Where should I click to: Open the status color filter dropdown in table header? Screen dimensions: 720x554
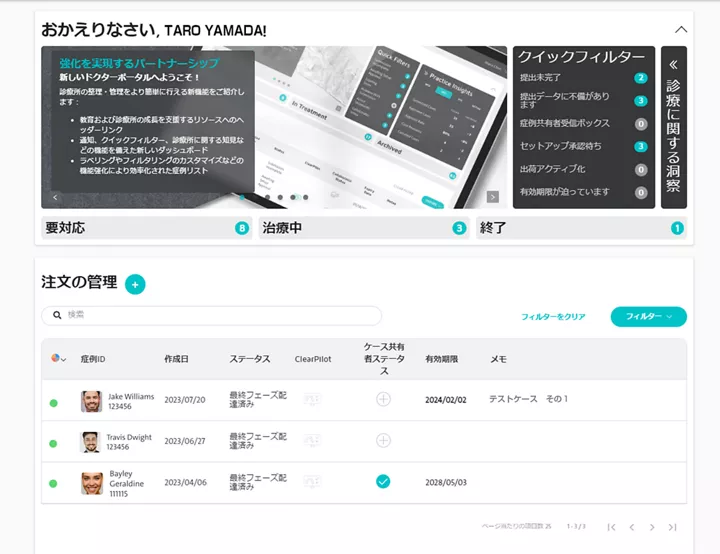(x=58, y=358)
